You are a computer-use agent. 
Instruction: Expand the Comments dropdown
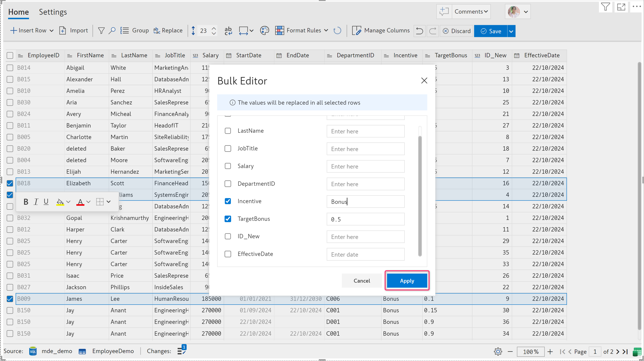coord(471,12)
